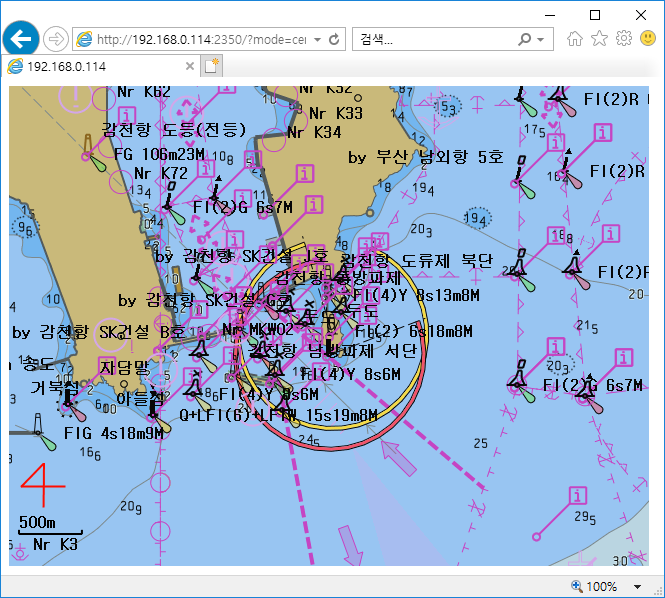
Task: Open the Home page icon
Action: [x=575, y=39]
